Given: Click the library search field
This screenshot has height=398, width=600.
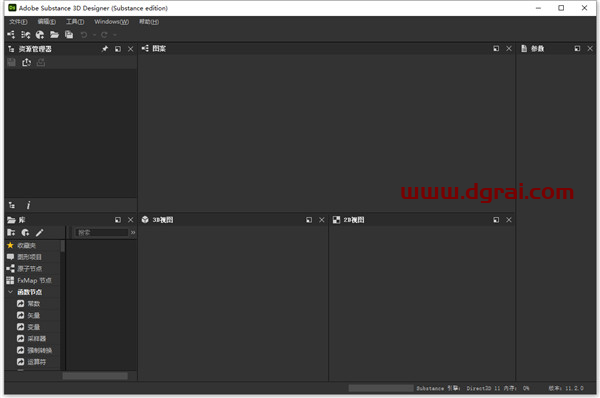Looking at the screenshot, I should click(102, 233).
